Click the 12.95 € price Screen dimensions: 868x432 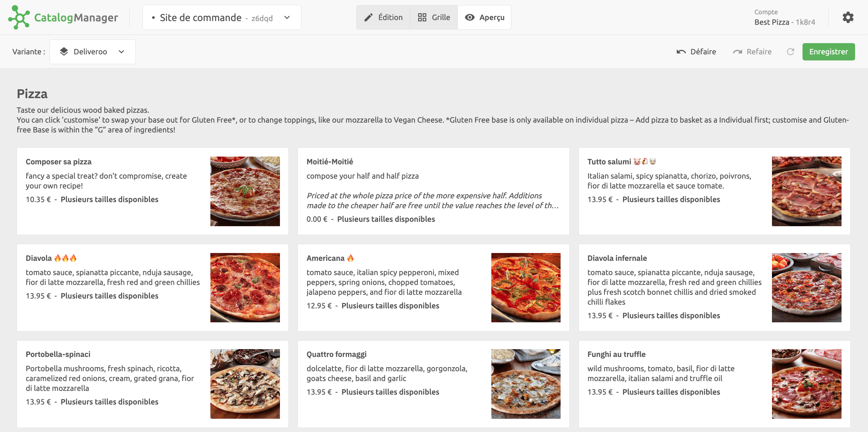(x=319, y=306)
